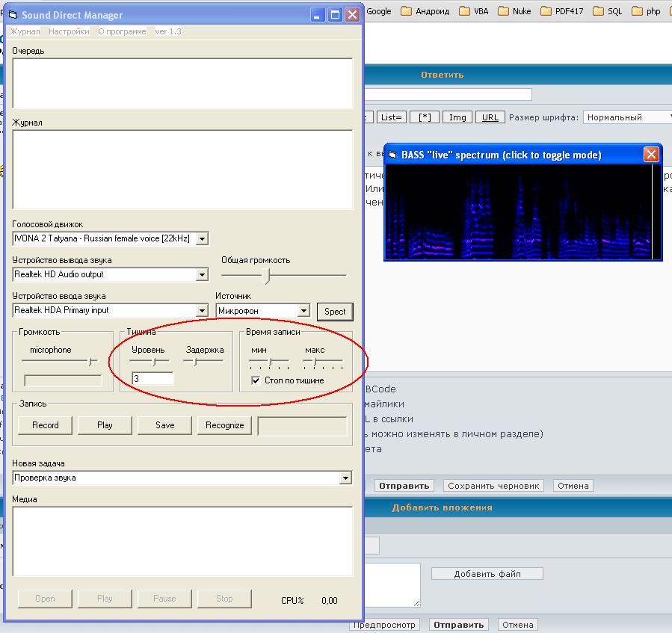Expand the Голосовой движок voice dropdown

coord(203,239)
